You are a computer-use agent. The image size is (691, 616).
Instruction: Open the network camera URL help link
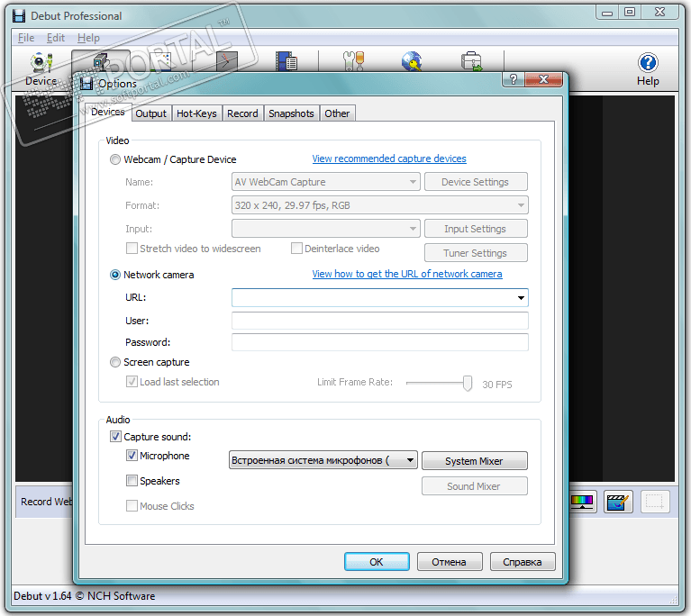coord(407,274)
